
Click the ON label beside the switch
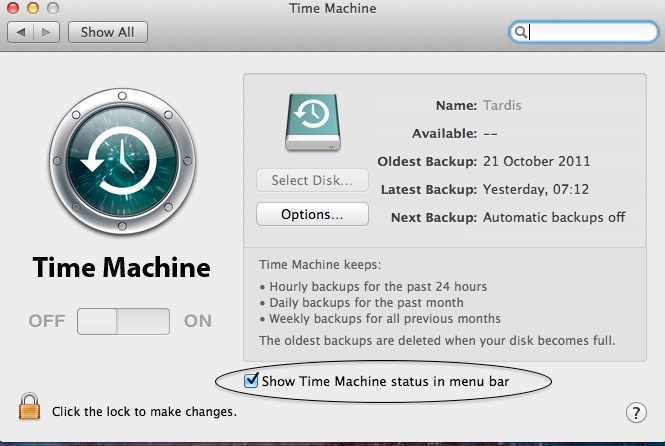(x=198, y=321)
